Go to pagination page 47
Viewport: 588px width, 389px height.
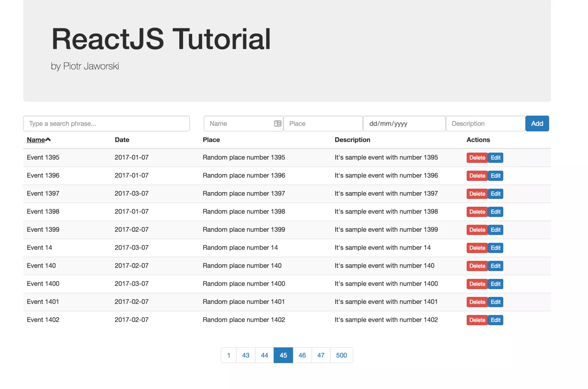321,355
